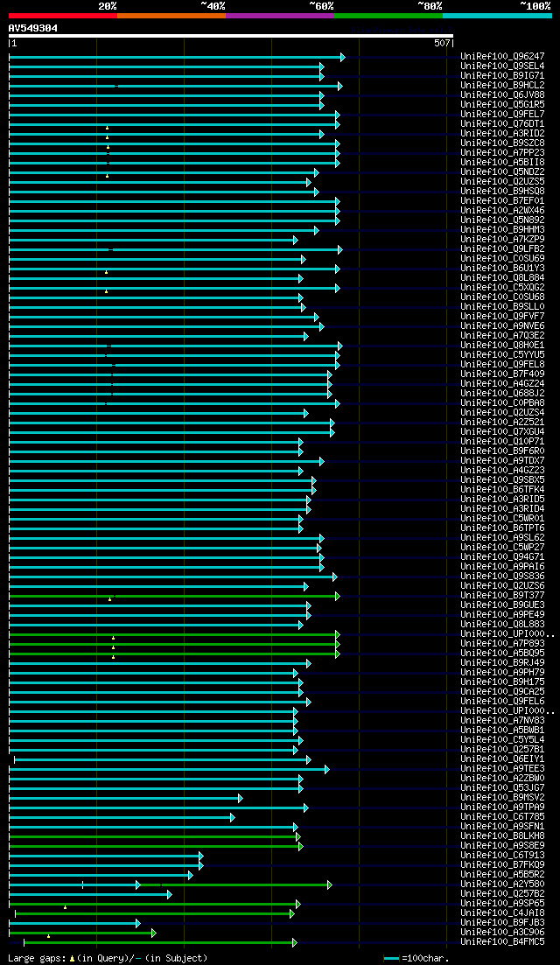Open the UniRef100_B9MSV2 entry
Screen dimensions: 560x965
point(502,798)
